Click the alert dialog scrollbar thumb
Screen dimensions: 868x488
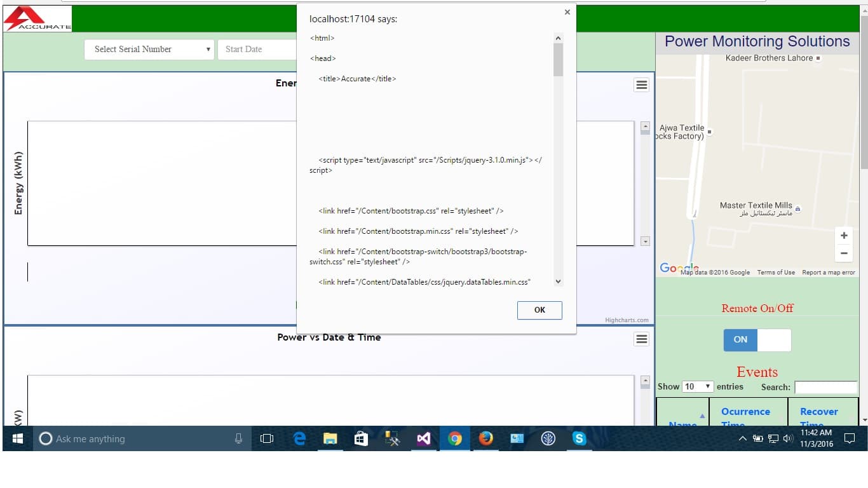(x=558, y=60)
